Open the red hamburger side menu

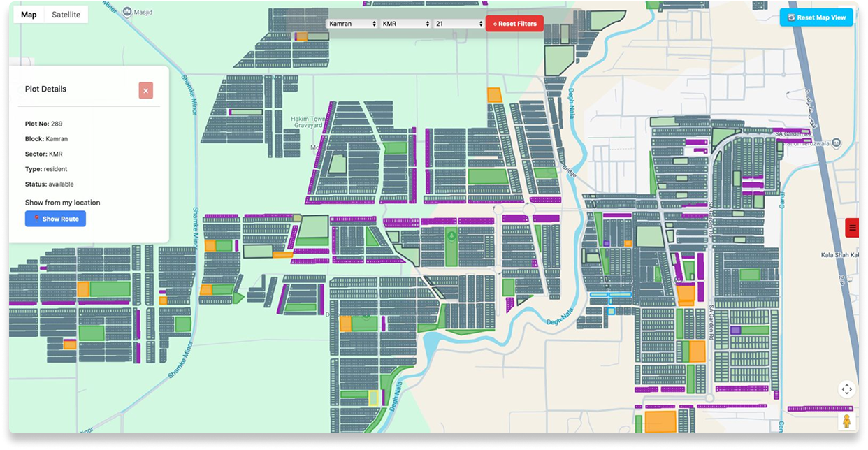point(852,228)
